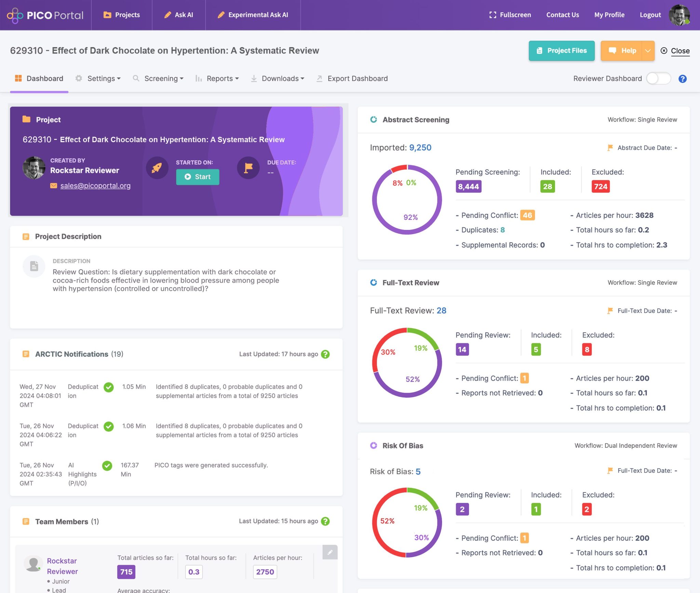Open the pencil edit icon on Team Members card
Image resolution: width=700 pixels, height=593 pixels.
pyautogui.click(x=329, y=552)
